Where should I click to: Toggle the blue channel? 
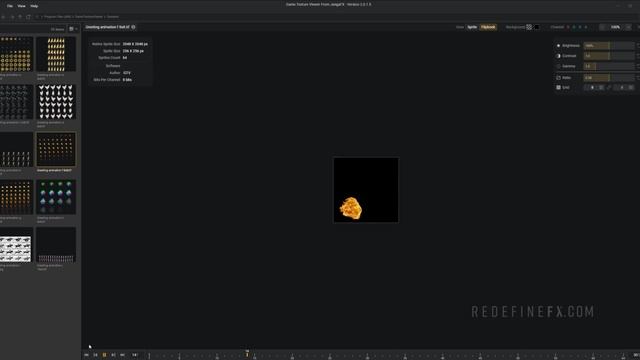tap(580, 27)
